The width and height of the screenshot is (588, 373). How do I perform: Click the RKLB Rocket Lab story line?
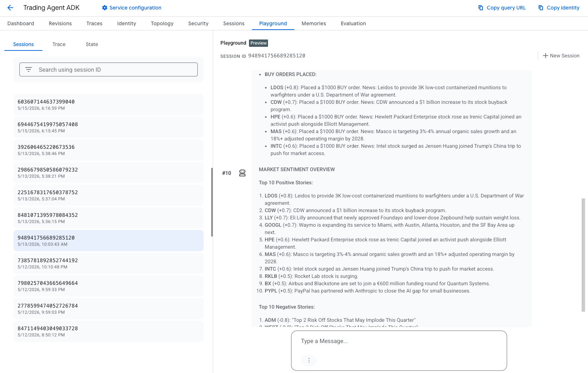(x=312, y=276)
